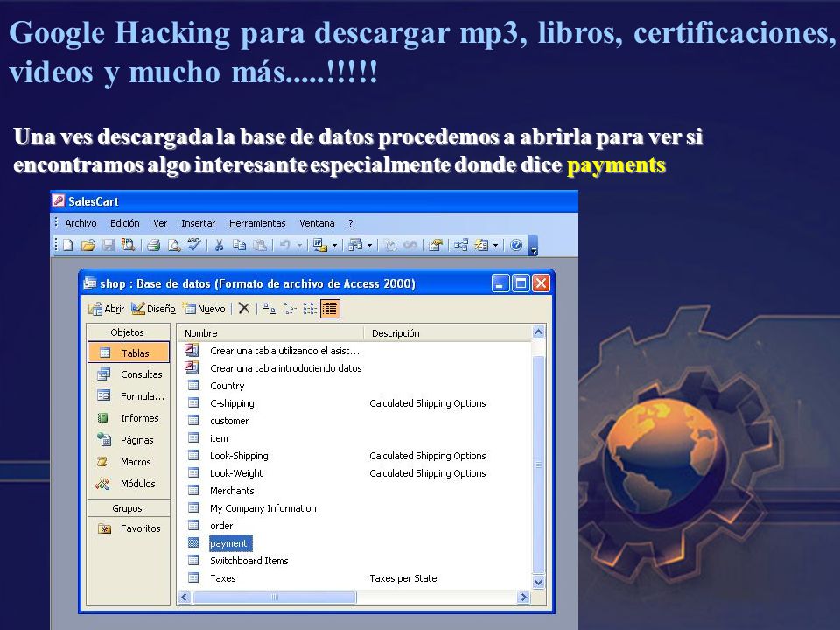Click the blue Help question-mark icon
The height and width of the screenshot is (630, 840).
point(516,245)
